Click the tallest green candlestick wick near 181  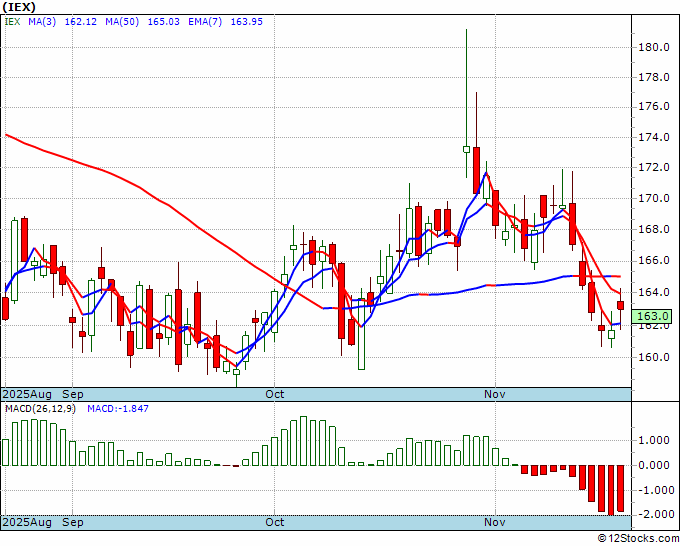pos(466,87)
